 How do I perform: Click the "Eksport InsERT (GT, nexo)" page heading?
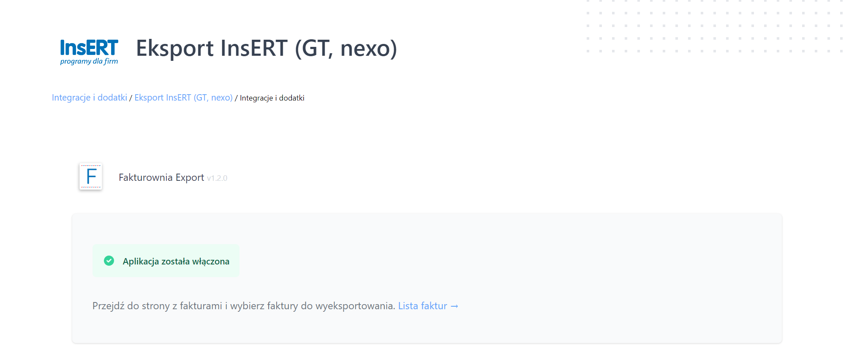pyautogui.click(x=266, y=48)
